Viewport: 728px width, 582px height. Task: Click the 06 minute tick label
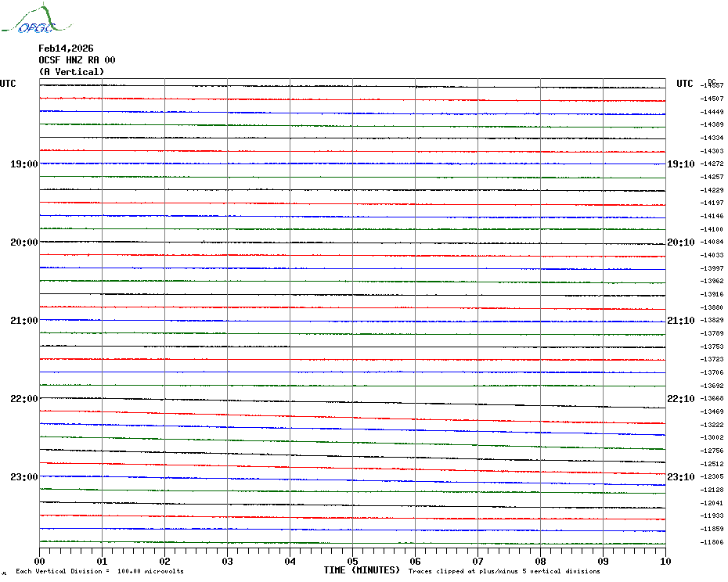tap(415, 561)
